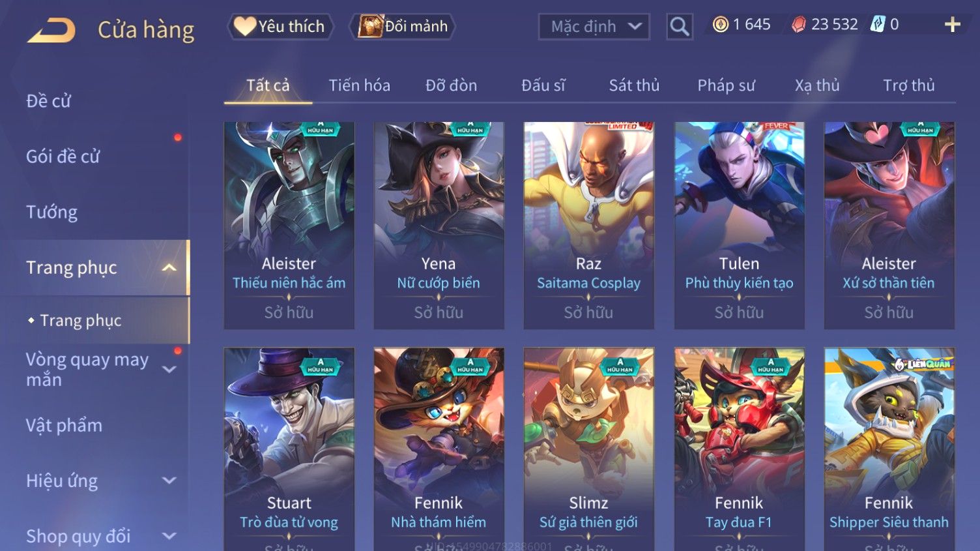Switch to the Tiến hóa tab
The image size is (980, 551).
click(x=359, y=85)
